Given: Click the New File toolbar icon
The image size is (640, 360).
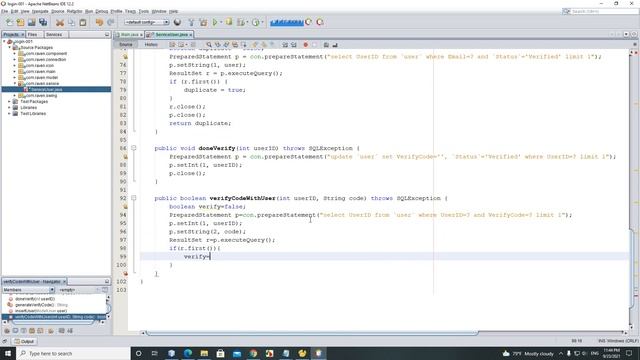Looking at the screenshot, I should 9,22.
